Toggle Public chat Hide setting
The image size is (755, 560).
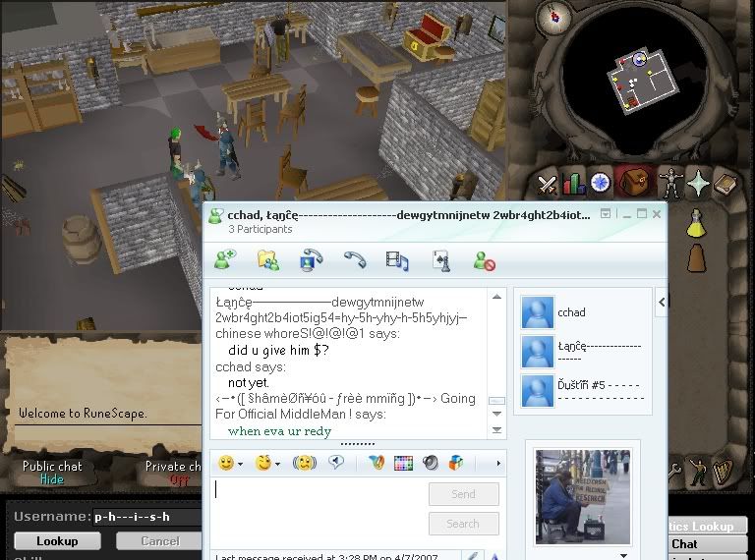[52, 473]
